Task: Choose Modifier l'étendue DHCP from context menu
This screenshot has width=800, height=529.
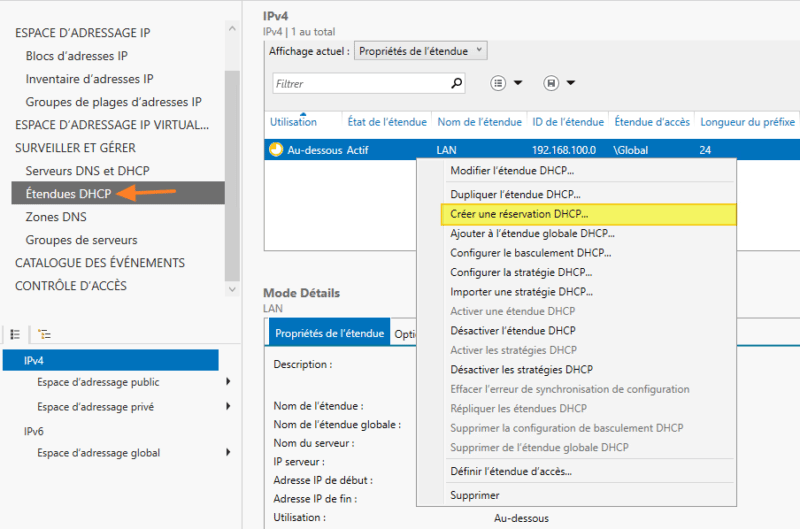Action: point(512,171)
